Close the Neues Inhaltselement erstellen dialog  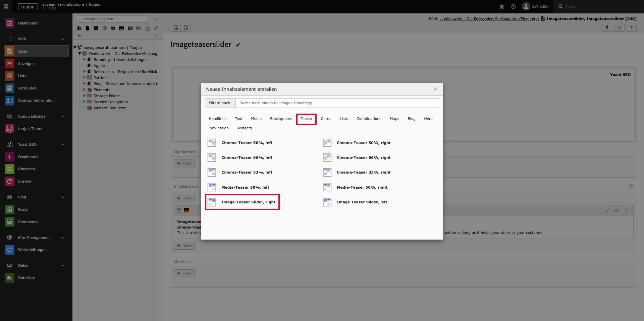point(435,89)
